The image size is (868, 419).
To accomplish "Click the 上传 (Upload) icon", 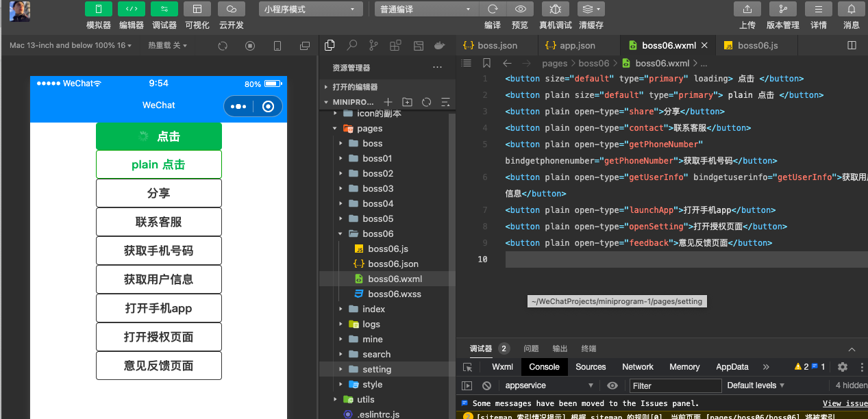I will point(747,9).
